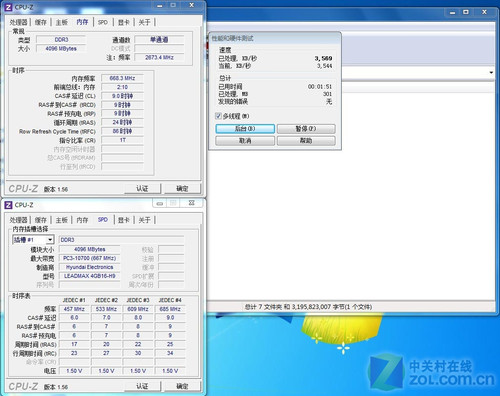The image size is (500, 396).
Task: Click the 后台 button in benchmark dialog
Action: tap(245, 129)
